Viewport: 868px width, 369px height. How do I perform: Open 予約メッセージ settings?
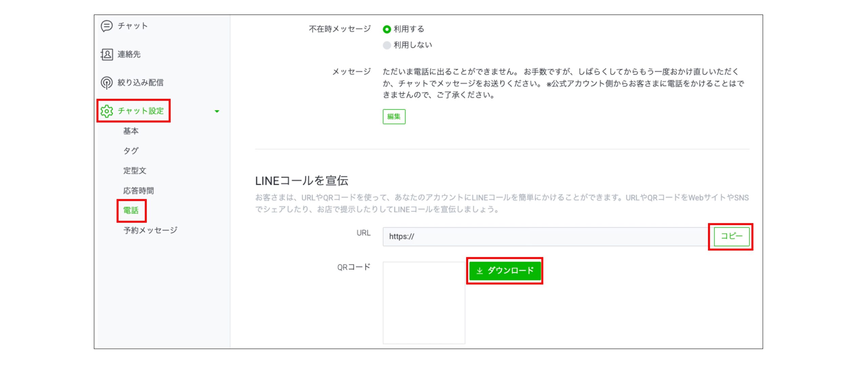tap(150, 230)
